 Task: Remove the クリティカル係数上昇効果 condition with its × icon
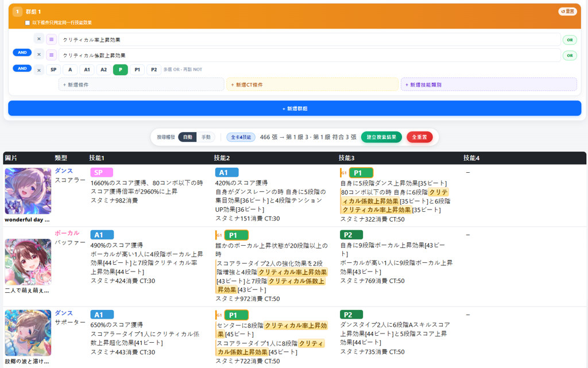[39, 55]
